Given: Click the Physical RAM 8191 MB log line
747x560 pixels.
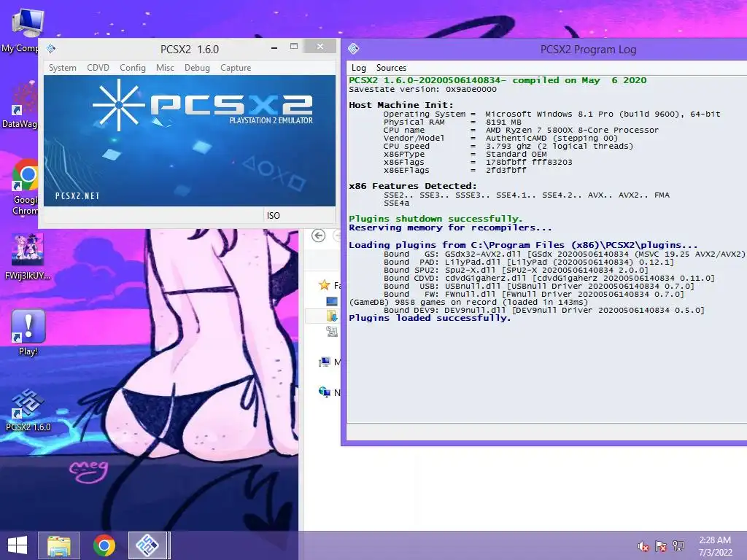Looking at the screenshot, I should click(452, 122).
